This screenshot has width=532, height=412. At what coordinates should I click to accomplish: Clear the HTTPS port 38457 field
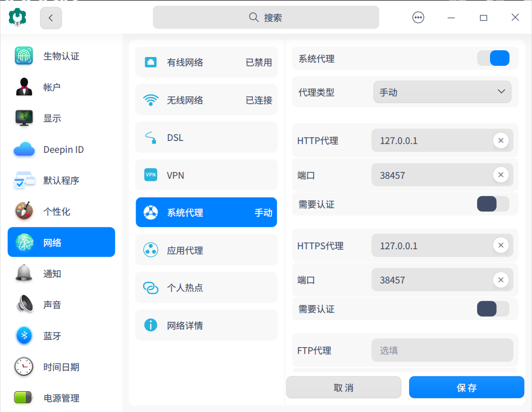(x=501, y=280)
